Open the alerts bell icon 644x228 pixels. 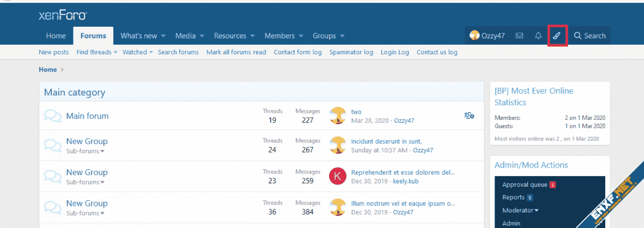[x=538, y=36]
